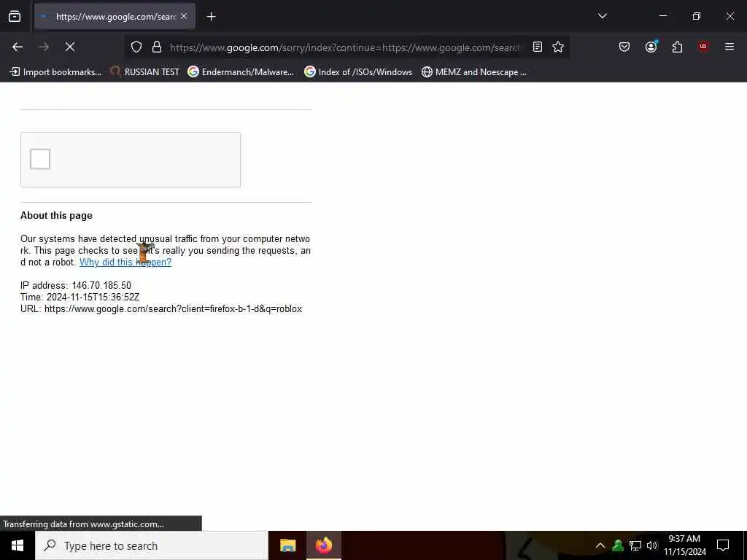Check the reCAPTCHA not-a-robot checkbox
This screenshot has width=747, height=560.
pos(40,159)
